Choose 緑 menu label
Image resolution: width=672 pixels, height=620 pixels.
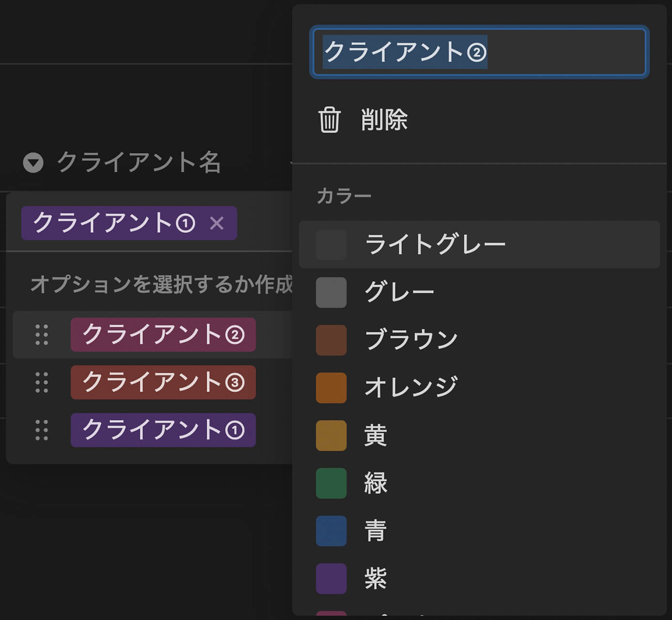376,483
